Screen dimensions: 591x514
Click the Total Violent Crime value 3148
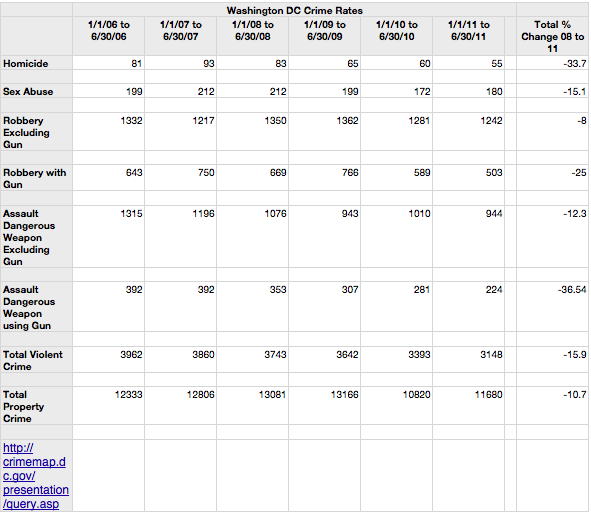click(x=491, y=355)
